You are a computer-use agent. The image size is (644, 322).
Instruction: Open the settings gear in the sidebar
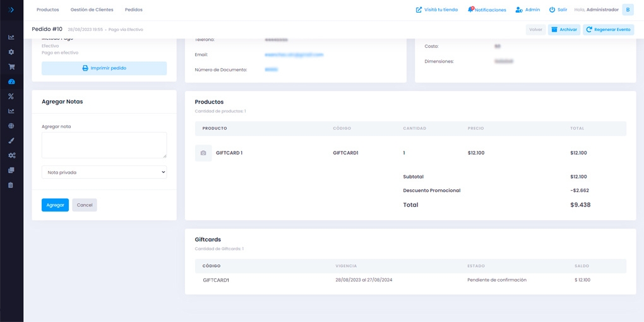(11, 52)
